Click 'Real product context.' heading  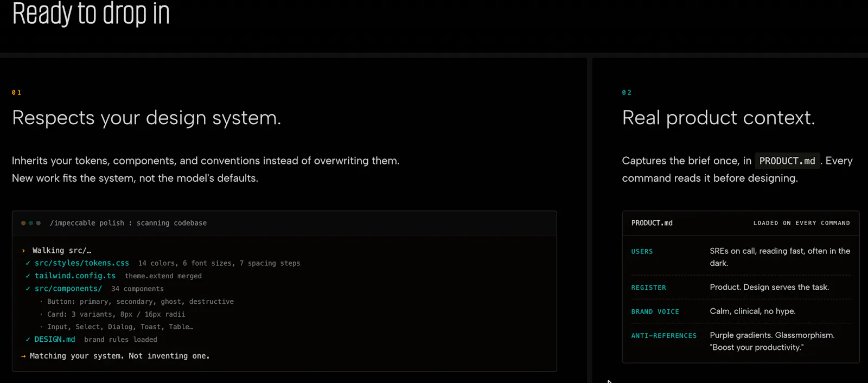718,118
